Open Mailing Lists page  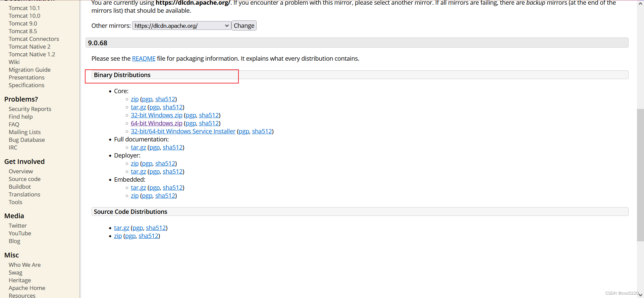tap(24, 132)
